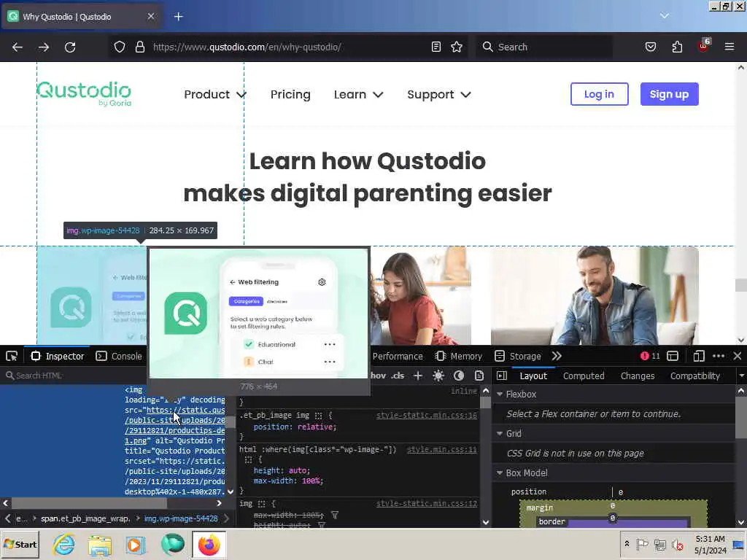Collapse the Box Model section
Viewport: 747px width, 560px height.
(x=500, y=472)
